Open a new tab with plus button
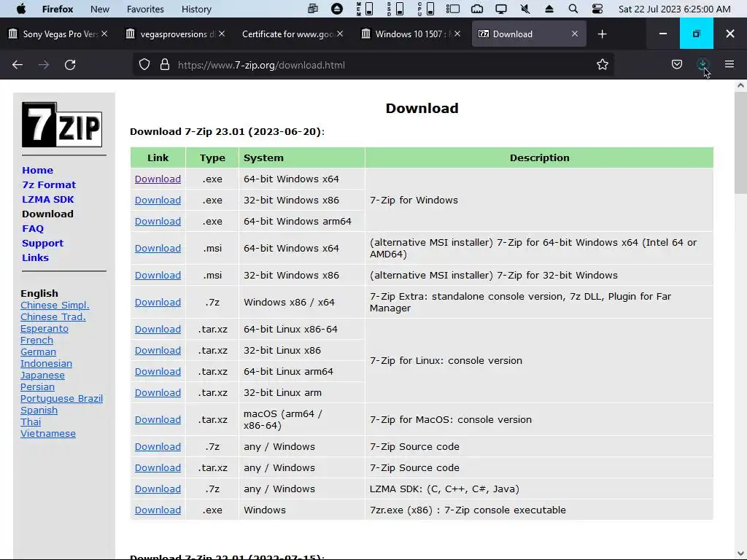 tap(602, 34)
